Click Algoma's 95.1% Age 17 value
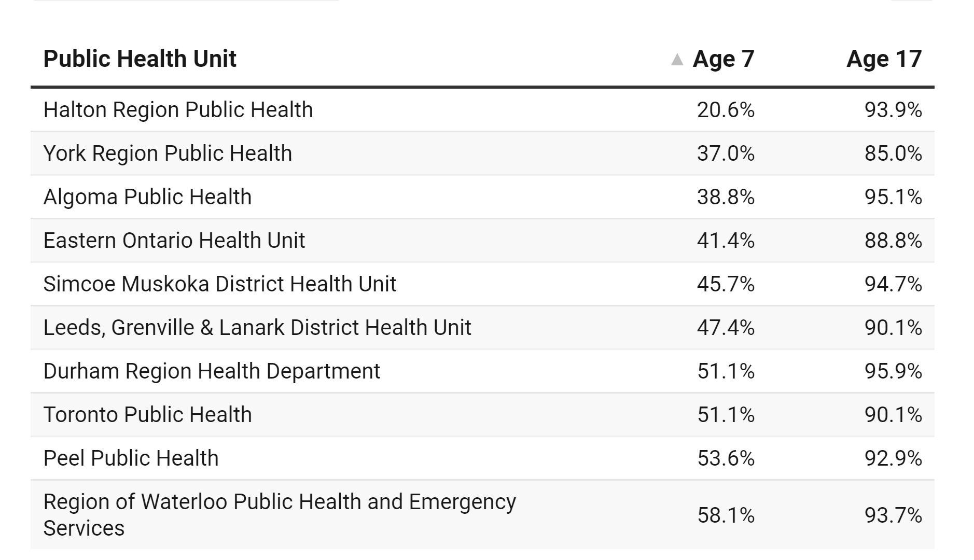The height and width of the screenshot is (560, 974). [893, 197]
